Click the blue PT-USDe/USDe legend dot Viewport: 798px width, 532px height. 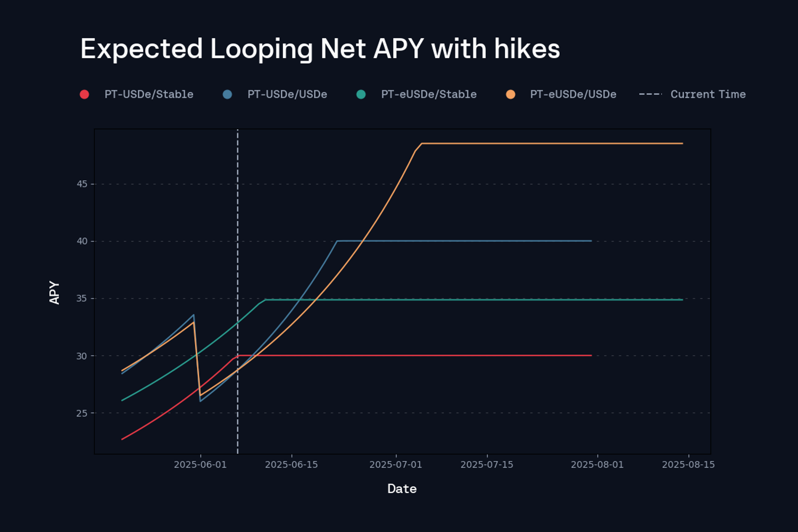pyautogui.click(x=227, y=95)
